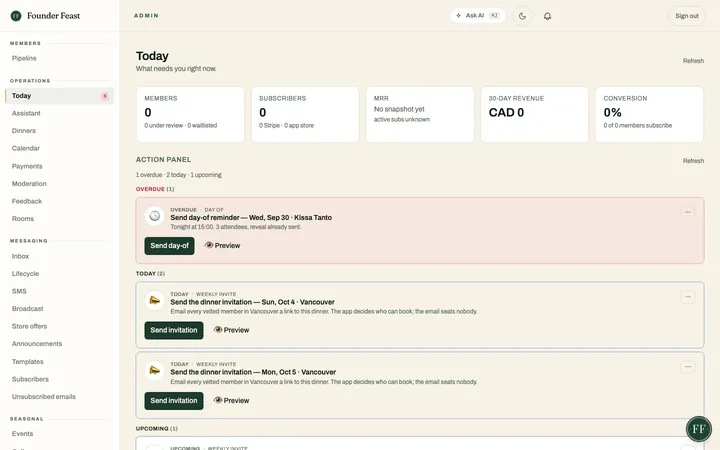Open more options on Sun, Oct 4 card
This screenshot has height=450, width=720.
click(x=687, y=297)
